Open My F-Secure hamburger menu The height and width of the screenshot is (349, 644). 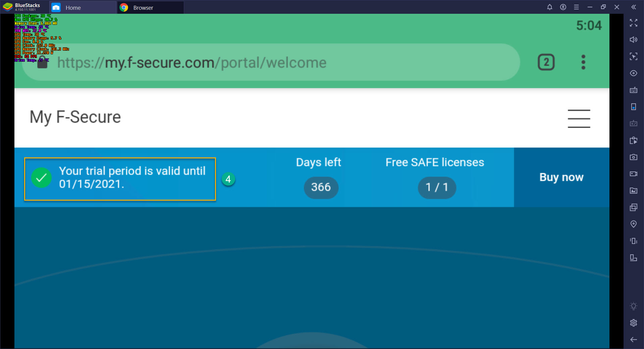pyautogui.click(x=579, y=118)
